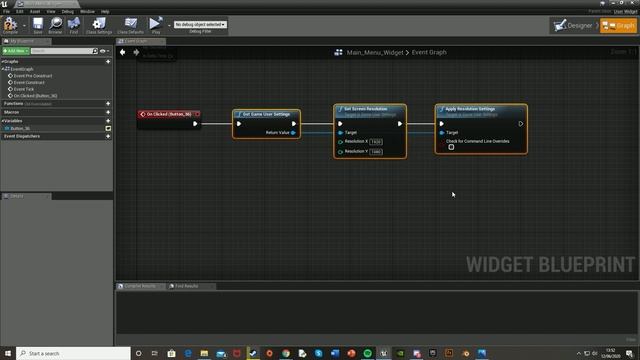This screenshot has width=640, height=360.
Task: Click Main_Menu_Widget in the graph breadcrumb
Action: click(375, 52)
